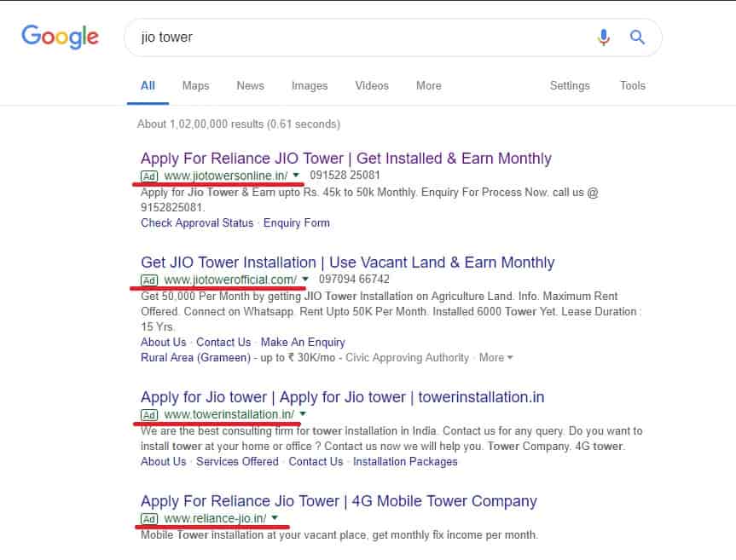Click the Check Approval Status sitelink
736x560 pixels.
point(197,222)
